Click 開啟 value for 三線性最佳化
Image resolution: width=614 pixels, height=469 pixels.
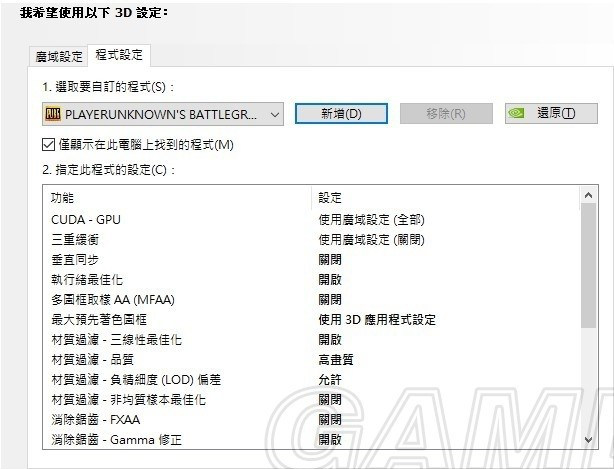[330, 340]
